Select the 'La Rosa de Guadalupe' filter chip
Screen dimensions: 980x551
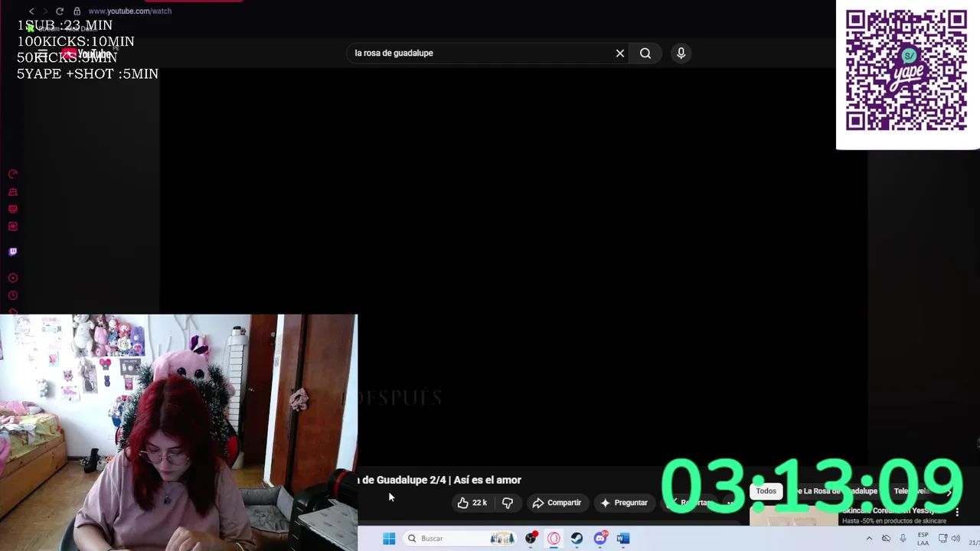coord(835,491)
